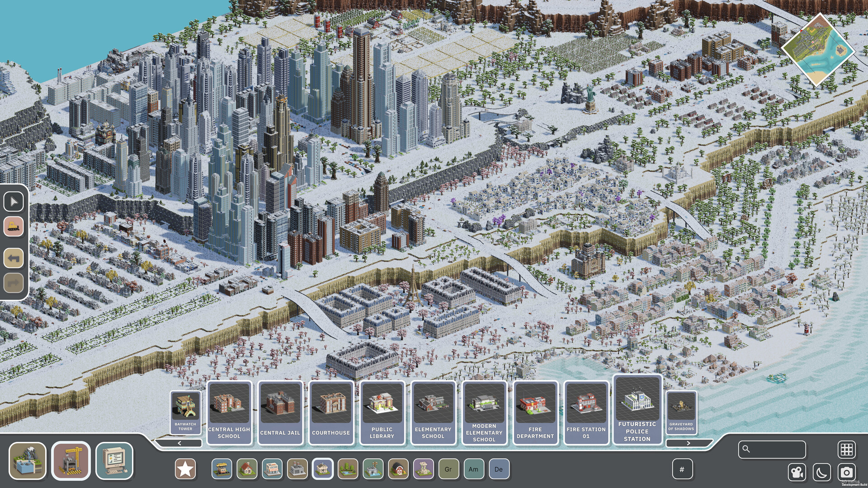Switch to the computer settings mode tab
868x488 pixels.
click(114, 461)
